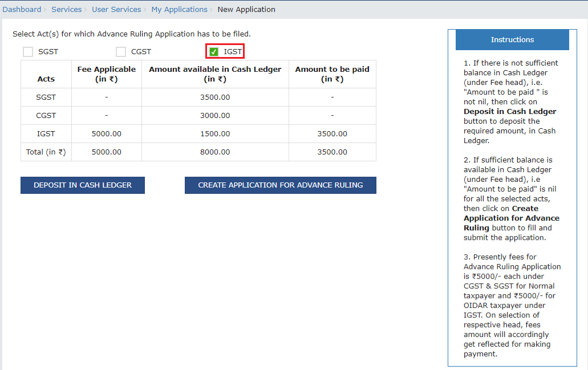Click the Instructions panel header

(512, 39)
